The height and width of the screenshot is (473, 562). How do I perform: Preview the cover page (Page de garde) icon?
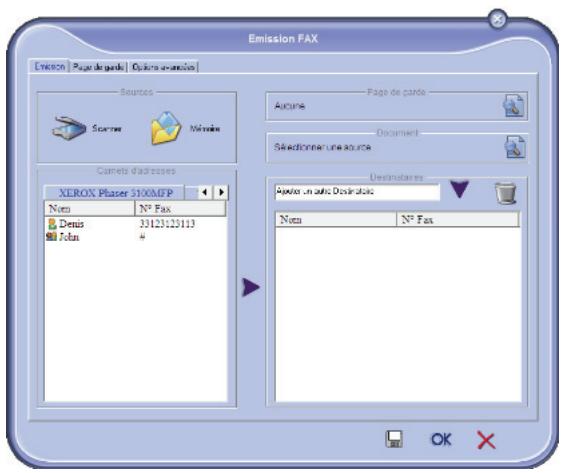click(514, 106)
